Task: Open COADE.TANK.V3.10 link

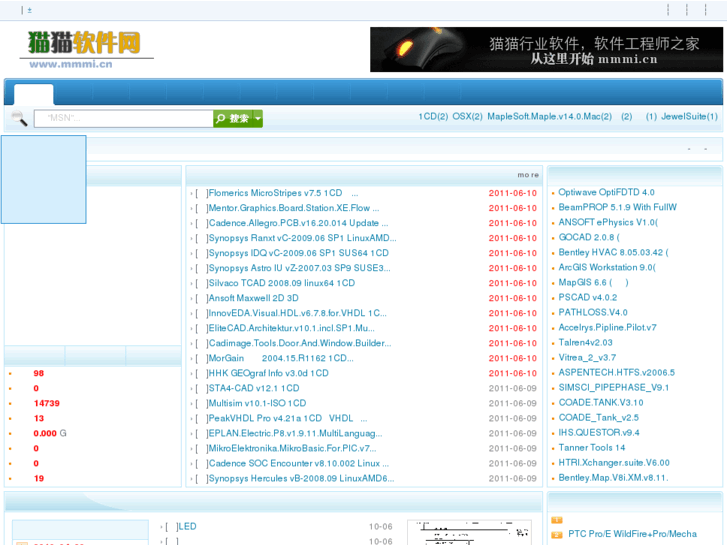Action: [601, 403]
